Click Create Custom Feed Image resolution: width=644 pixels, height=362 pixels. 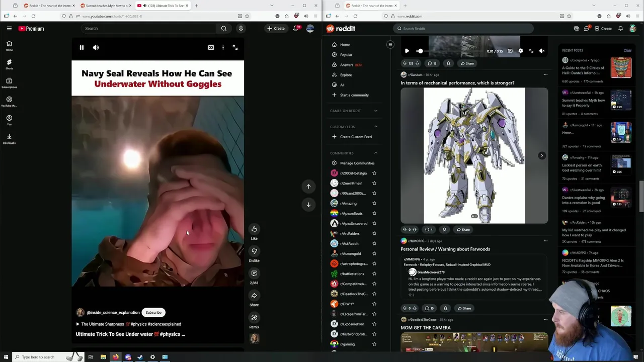pos(356,137)
